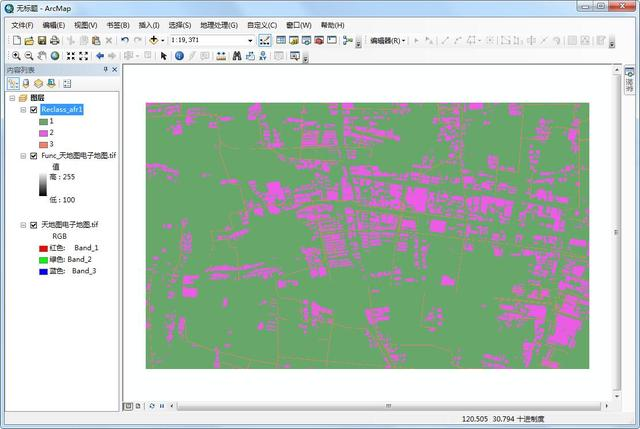List layers by drawing order
640x429 pixels.
click(x=13, y=84)
